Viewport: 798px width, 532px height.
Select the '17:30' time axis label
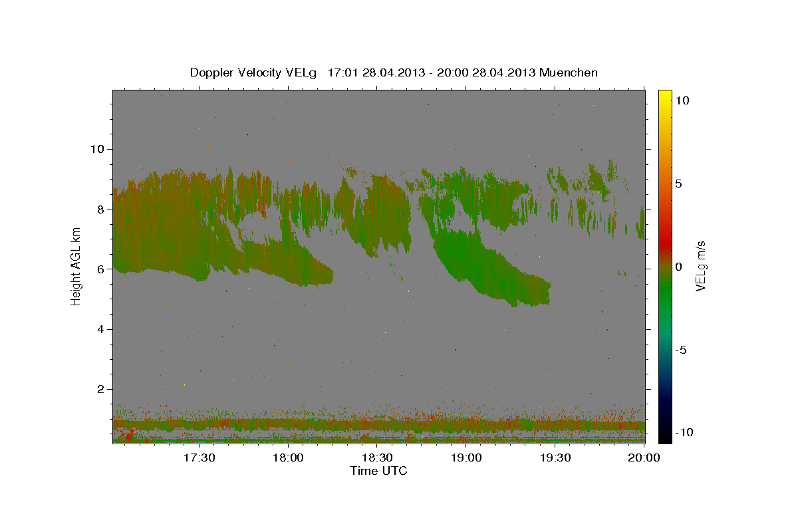click(199, 458)
